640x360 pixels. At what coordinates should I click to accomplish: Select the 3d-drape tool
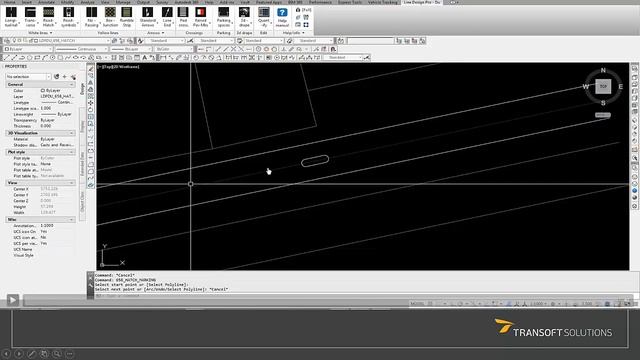tap(244, 17)
